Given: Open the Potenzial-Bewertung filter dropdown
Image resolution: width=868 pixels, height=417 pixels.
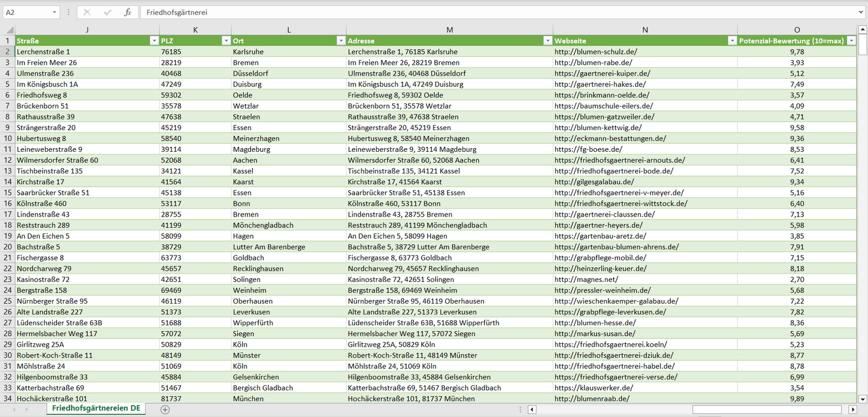Looking at the screenshot, I should click(851, 41).
